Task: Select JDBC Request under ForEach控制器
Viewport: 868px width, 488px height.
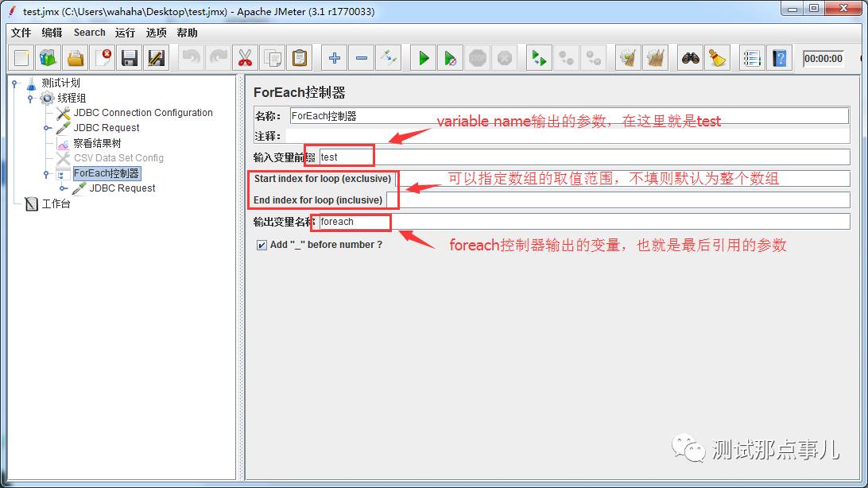Action: coord(122,188)
